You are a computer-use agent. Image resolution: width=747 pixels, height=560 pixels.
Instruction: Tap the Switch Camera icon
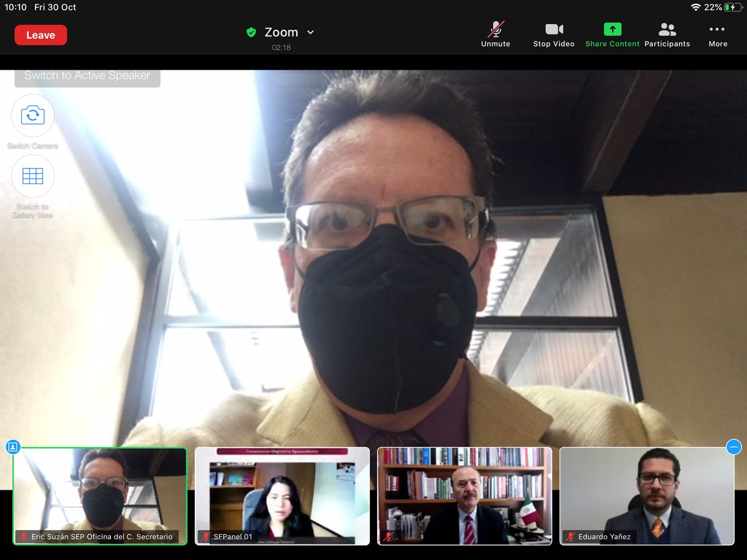tap(33, 116)
